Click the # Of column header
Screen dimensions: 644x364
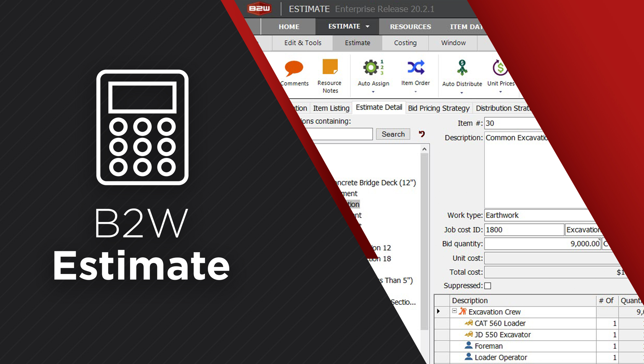[607, 301]
